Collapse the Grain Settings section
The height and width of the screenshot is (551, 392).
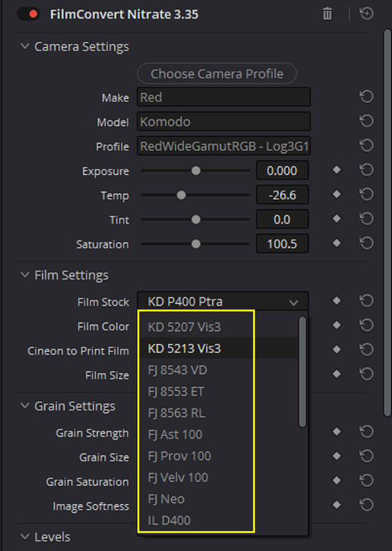pos(25,406)
